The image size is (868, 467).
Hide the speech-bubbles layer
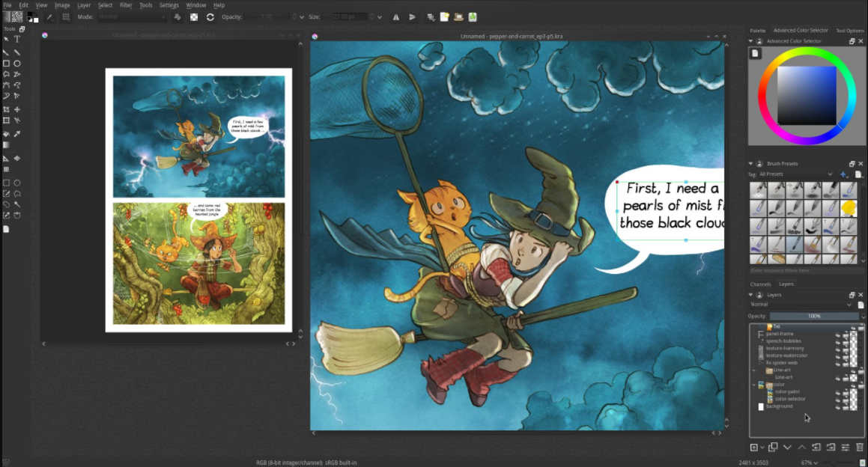[837, 341]
